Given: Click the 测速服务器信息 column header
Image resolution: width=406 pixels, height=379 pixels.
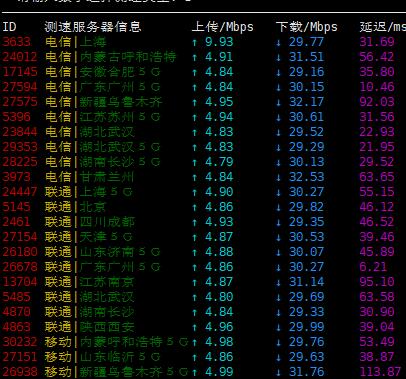Looking at the screenshot, I should 93,27.
